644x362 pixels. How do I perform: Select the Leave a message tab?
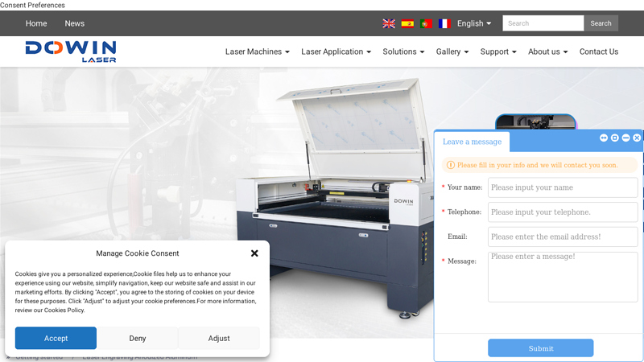472,142
